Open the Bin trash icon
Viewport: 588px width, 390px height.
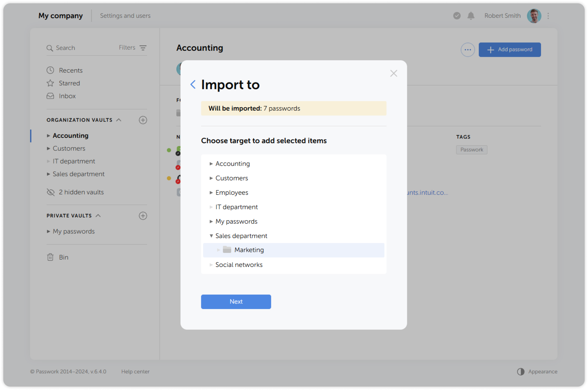coord(50,257)
